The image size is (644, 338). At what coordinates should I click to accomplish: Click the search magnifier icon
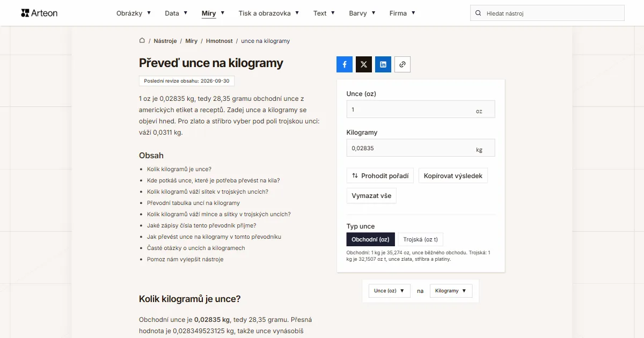pyautogui.click(x=478, y=13)
